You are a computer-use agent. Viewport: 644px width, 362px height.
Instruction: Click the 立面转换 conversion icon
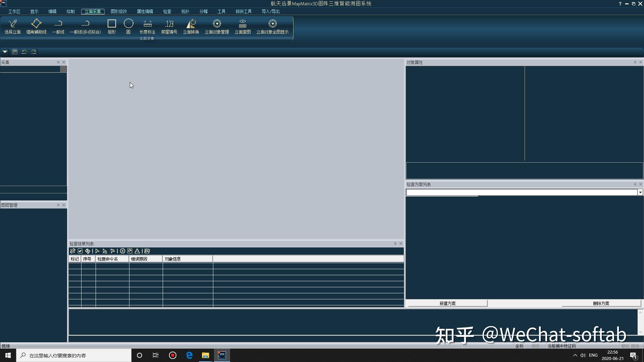coord(191,26)
